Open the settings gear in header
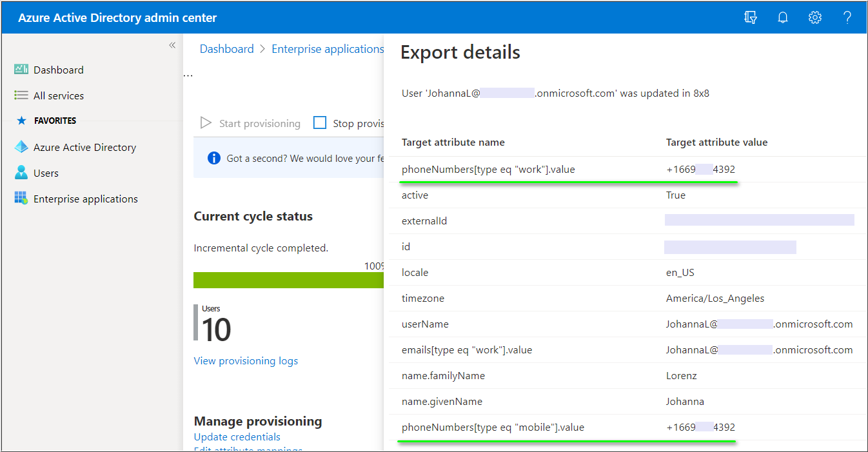The height and width of the screenshot is (452, 868). [815, 17]
